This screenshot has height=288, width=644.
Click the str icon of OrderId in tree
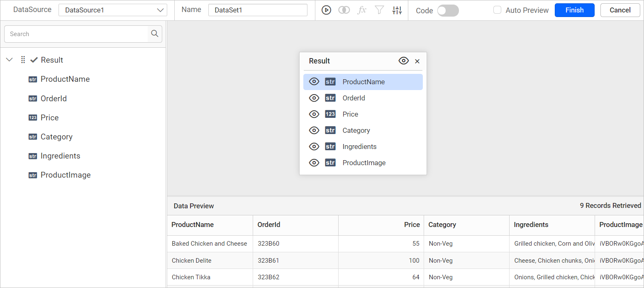click(33, 98)
